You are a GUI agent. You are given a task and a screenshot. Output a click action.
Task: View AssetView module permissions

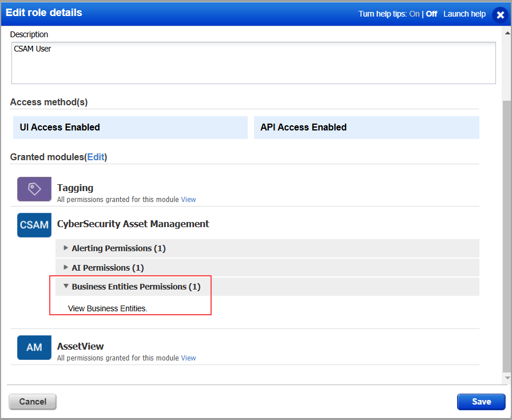coord(188,358)
